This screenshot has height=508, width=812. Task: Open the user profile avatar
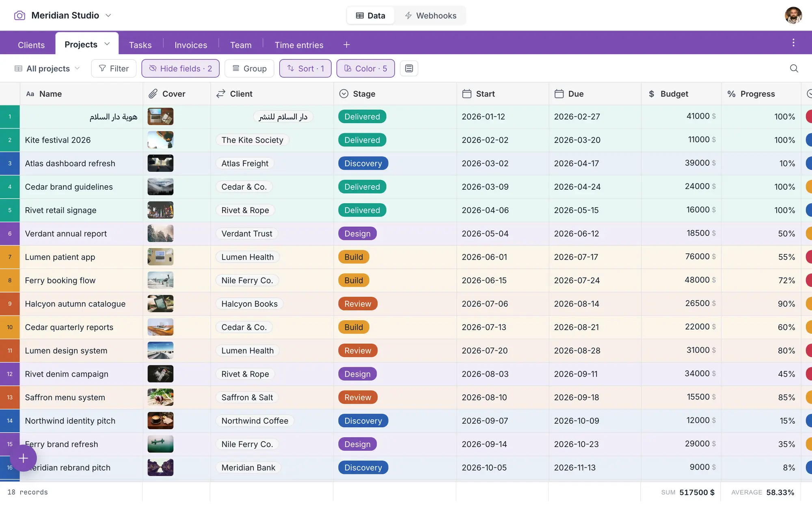[793, 15]
